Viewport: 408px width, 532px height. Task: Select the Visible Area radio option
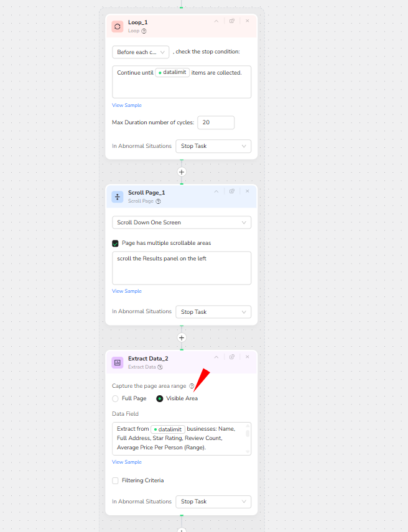(160, 398)
